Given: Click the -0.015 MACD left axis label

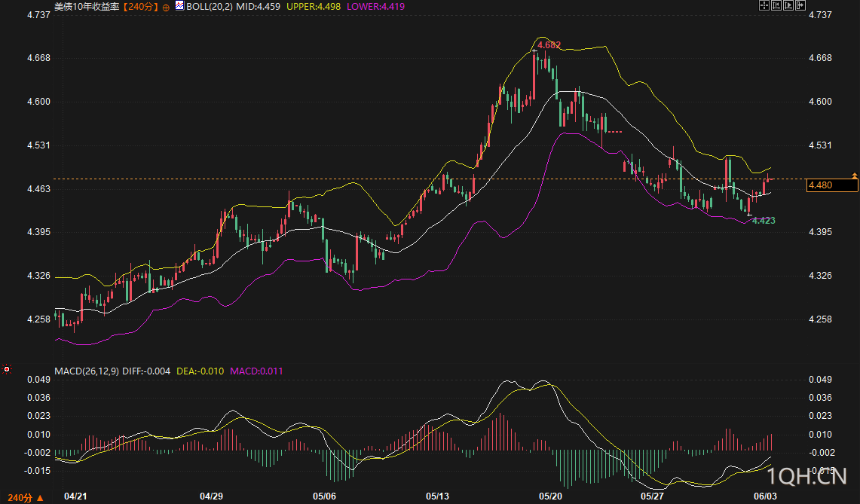Looking at the screenshot, I should [x=37, y=471].
